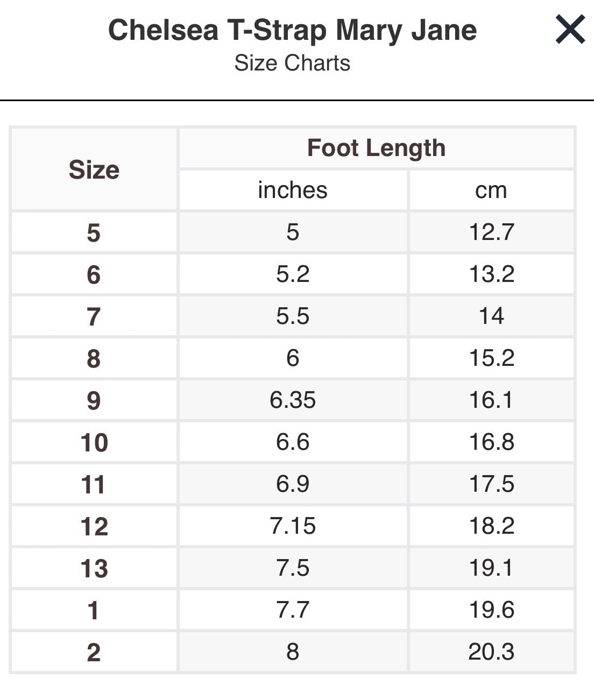Image resolution: width=594 pixels, height=700 pixels.
Task: Select the inches column header
Action: tap(293, 190)
